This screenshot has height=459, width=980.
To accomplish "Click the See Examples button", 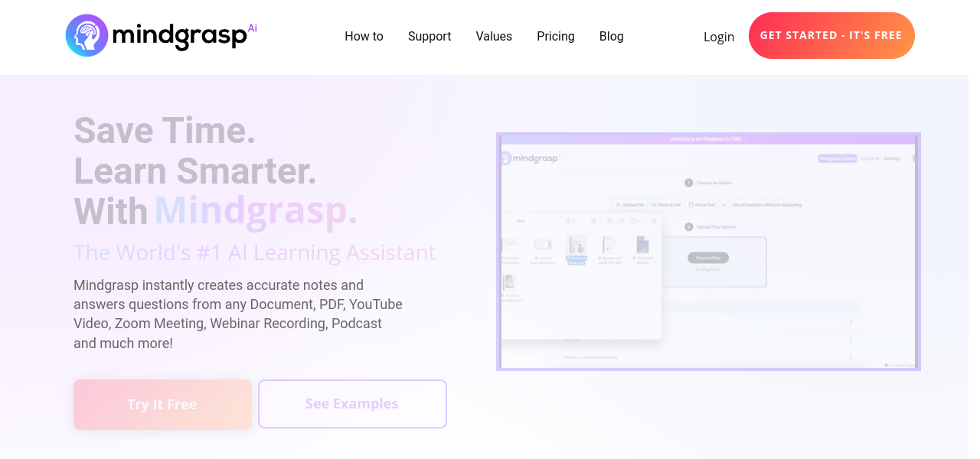I will pyautogui.click(x=352, y=404).
